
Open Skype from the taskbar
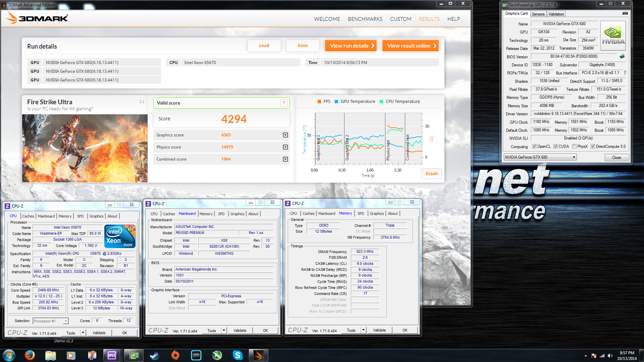pos(237,355)
